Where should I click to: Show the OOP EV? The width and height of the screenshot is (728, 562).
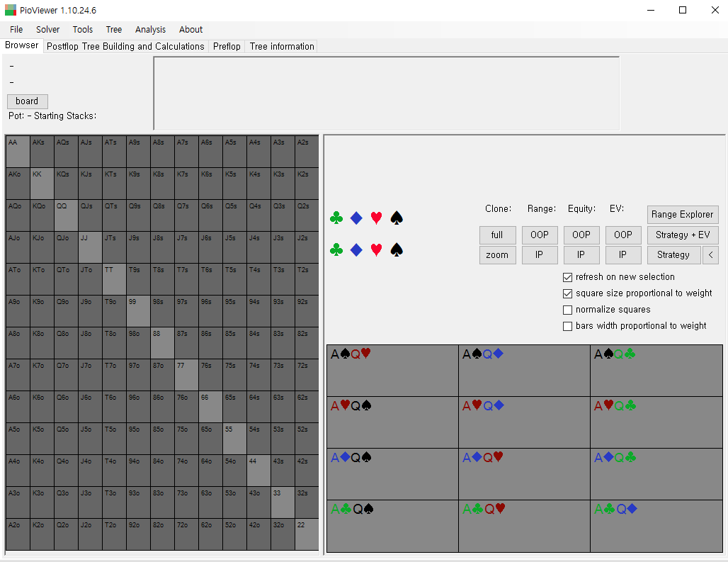(623, 235)
